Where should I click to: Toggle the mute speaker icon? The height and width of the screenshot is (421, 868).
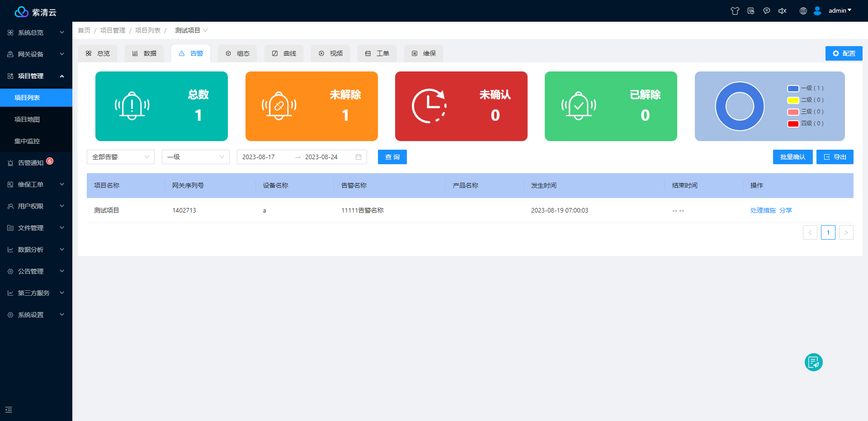click(783, 11)
